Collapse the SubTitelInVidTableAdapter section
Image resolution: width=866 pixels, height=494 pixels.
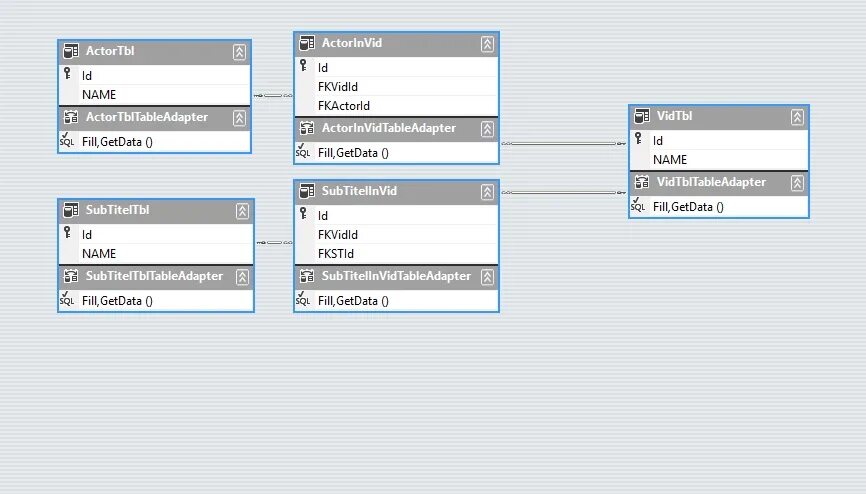(x=487, y=277)
